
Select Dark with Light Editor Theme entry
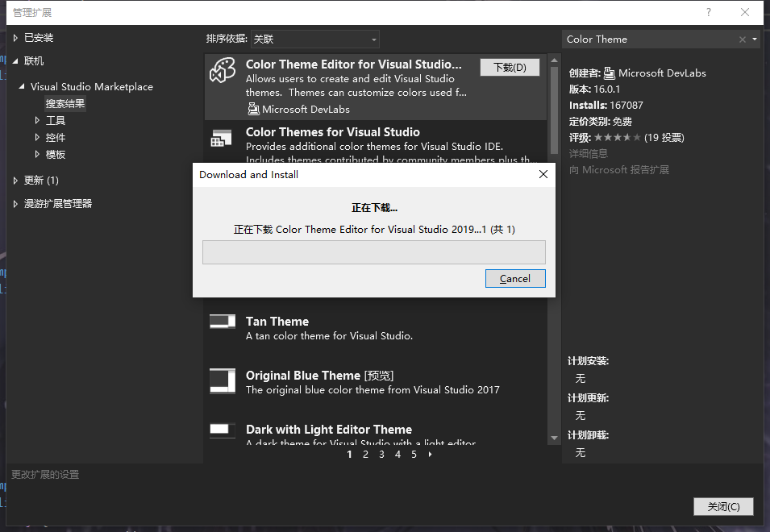[x=376, y=432]
